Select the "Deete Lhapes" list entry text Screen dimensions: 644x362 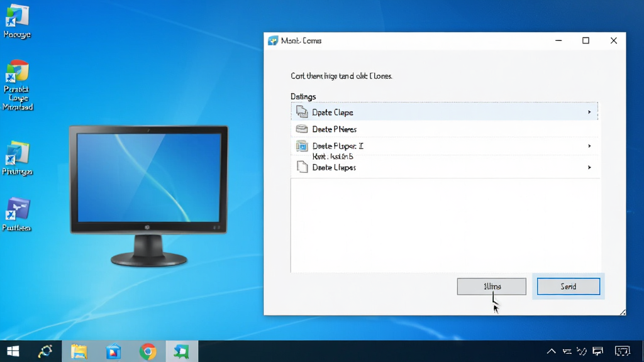tap(334, 167)
